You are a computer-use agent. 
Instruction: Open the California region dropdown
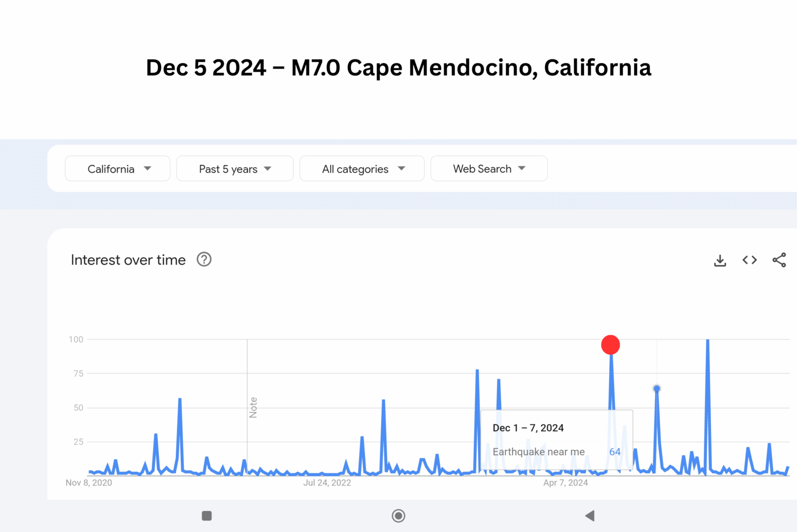118,169
